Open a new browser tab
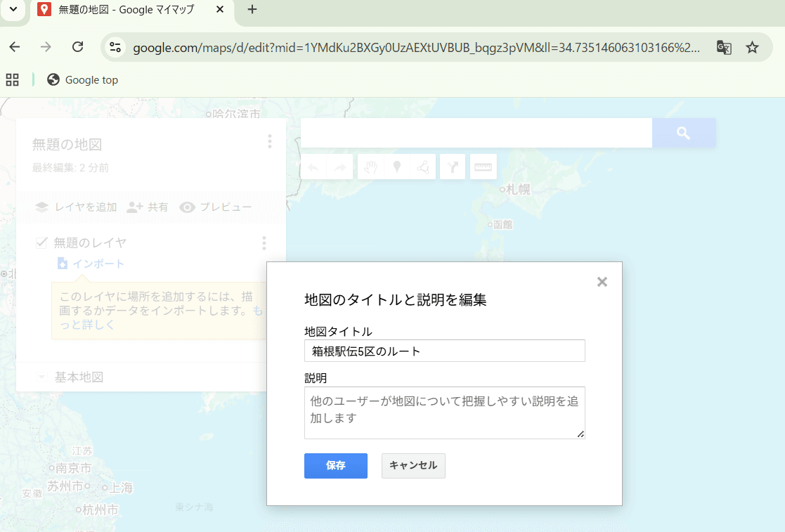 coord(252,10)
